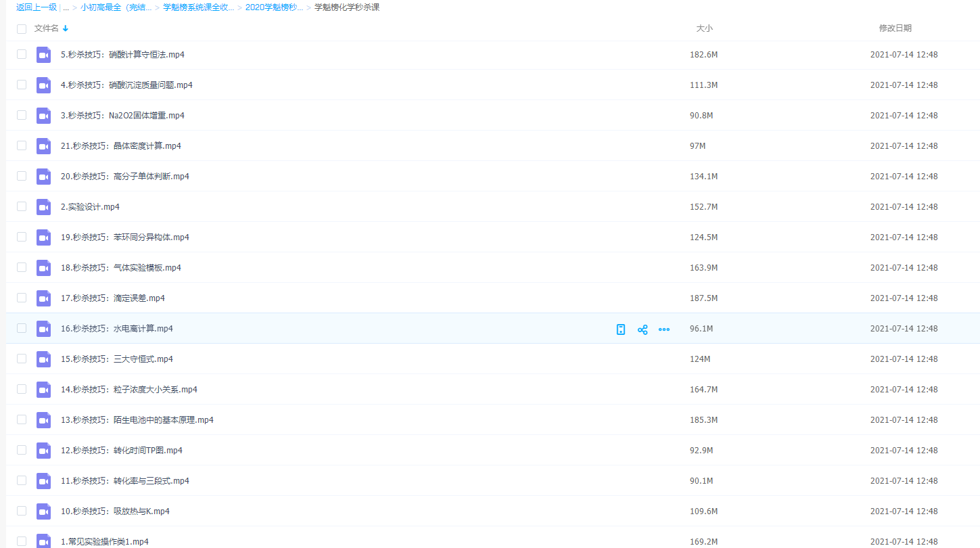This screenshot has width=980, height=548.
Task: Toggle the select-all checkbox beside 文件名
Action: click(22, 29)
